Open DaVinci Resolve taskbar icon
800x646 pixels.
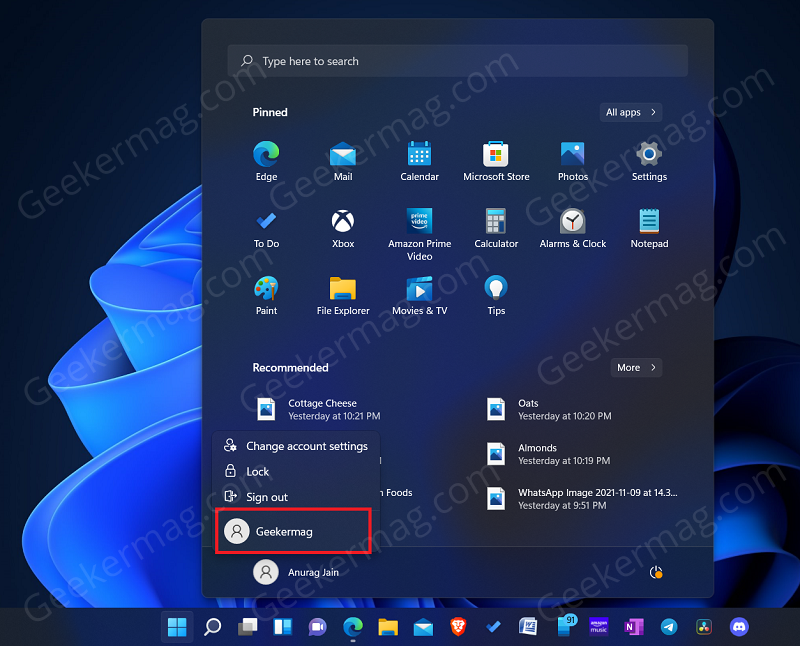pos(704,627)
